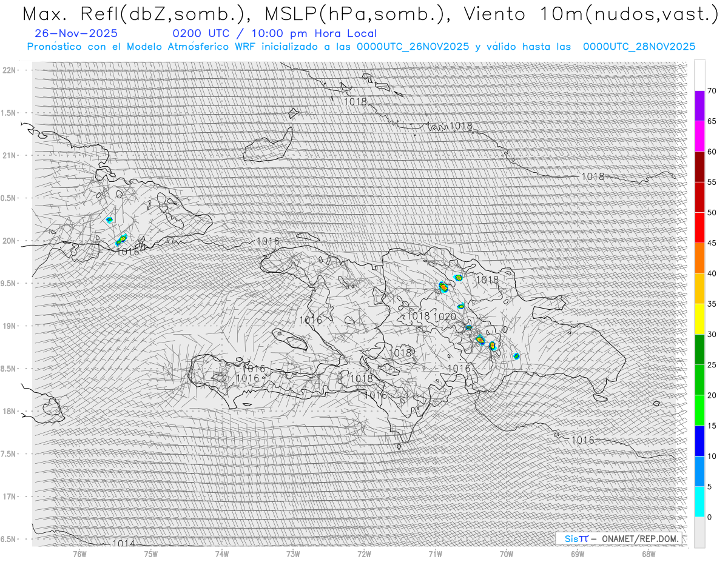The height and width of the screenshot is (562, 728).
Task: Select the orange 40–45 dBZ colorbar segment
Action: tap(699, 258)
